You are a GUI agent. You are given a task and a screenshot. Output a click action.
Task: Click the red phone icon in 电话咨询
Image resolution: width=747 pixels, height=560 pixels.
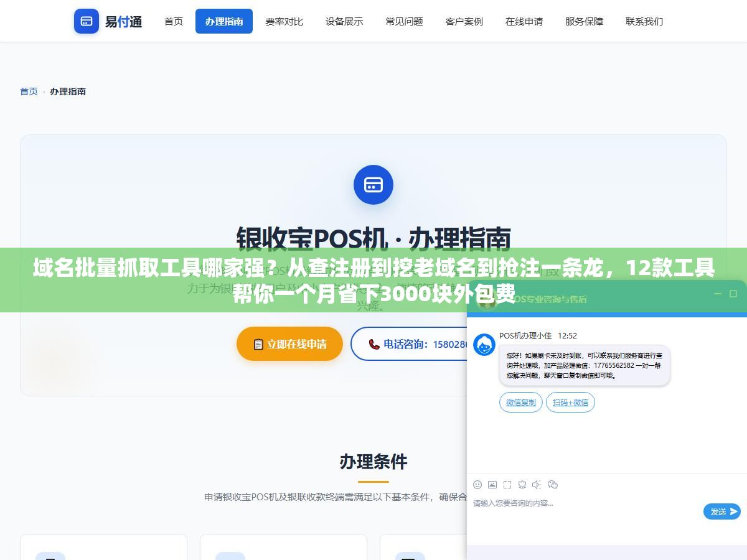pyautogui.click(x=374, y=344)
